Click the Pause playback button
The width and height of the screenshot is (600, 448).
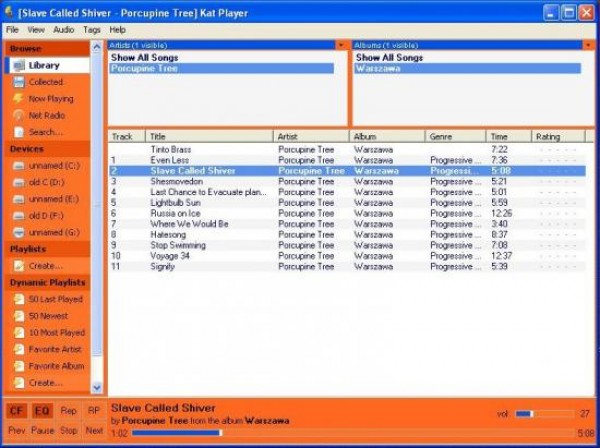42,431
